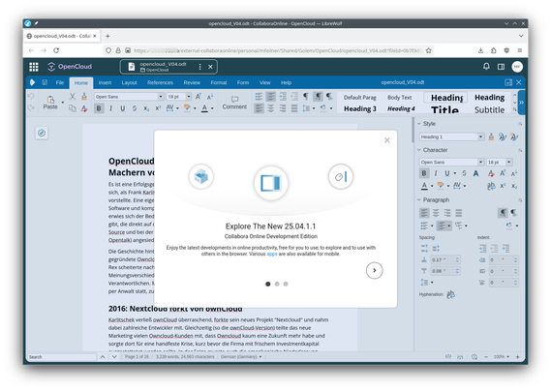This screenshot has width=551, height=392.
Task: Decrease font size with ribbon shrink icon
Action: tap(210, 97)
